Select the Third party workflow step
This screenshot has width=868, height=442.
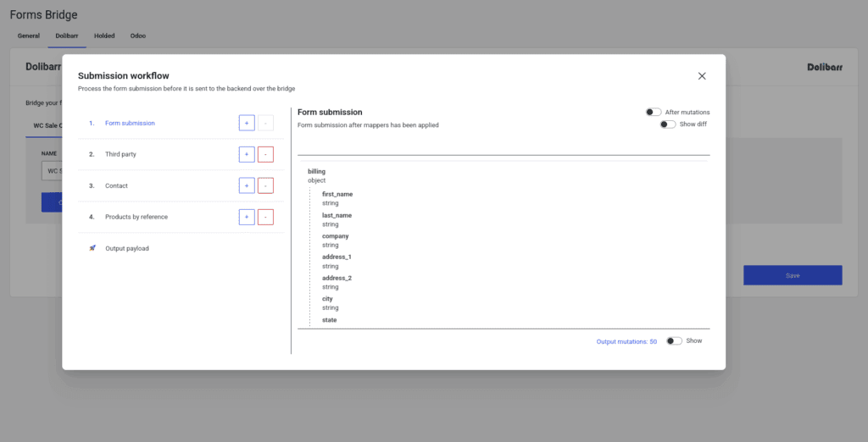coord(120,154)
